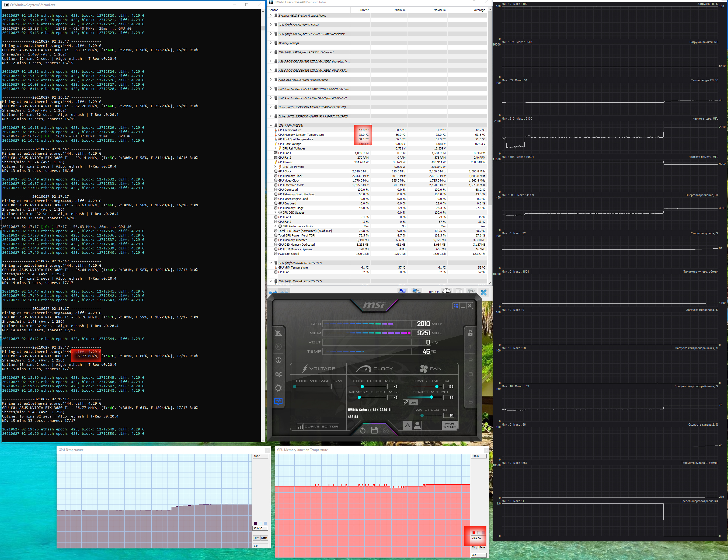Toggle power/temp limit link ON button
The height and width of the screenshot is (560, 728).
pos(410,402)
